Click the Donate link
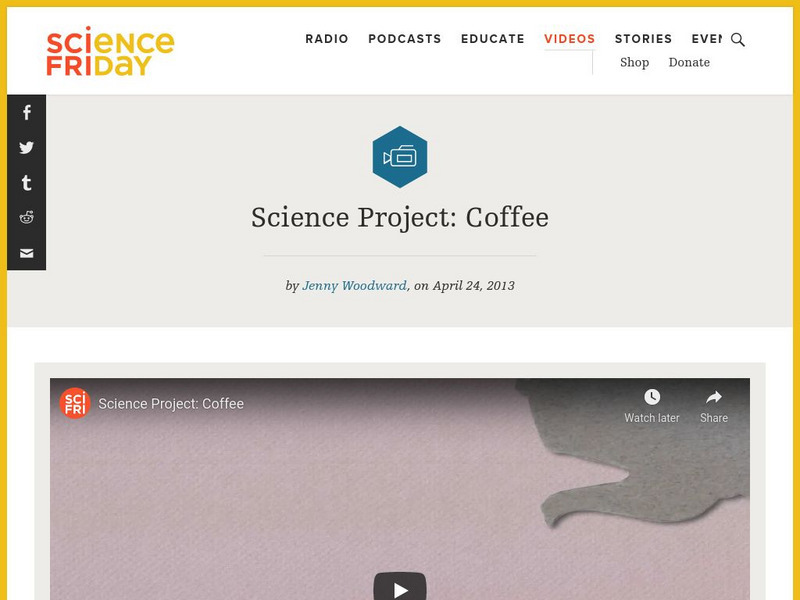800x600 pixels. tap(689, 62)
